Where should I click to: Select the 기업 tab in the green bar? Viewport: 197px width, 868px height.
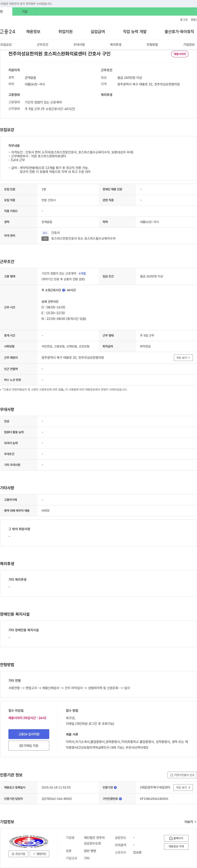point(25,11)
